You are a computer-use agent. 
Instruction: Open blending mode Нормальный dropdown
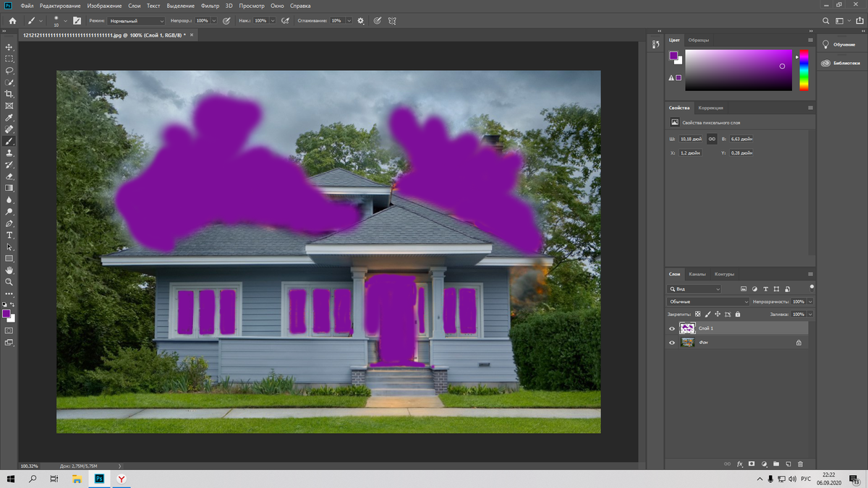pos(137,21)
